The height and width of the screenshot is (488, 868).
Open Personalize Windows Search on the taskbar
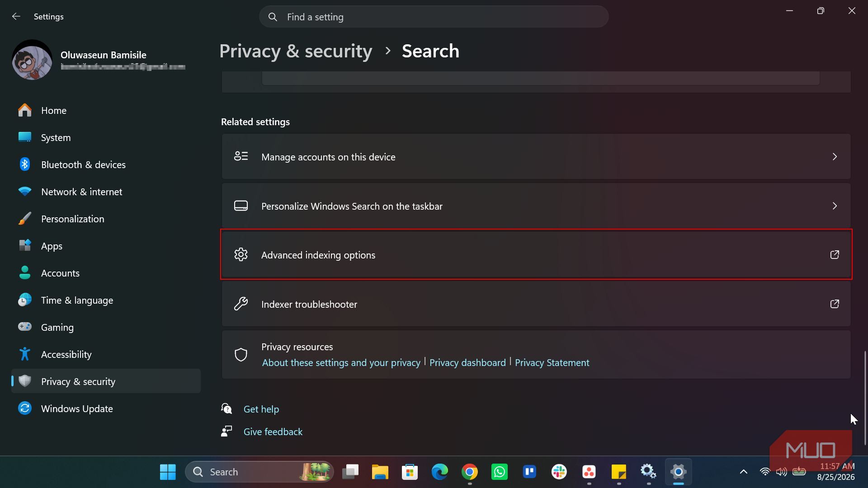pos(536,206)
